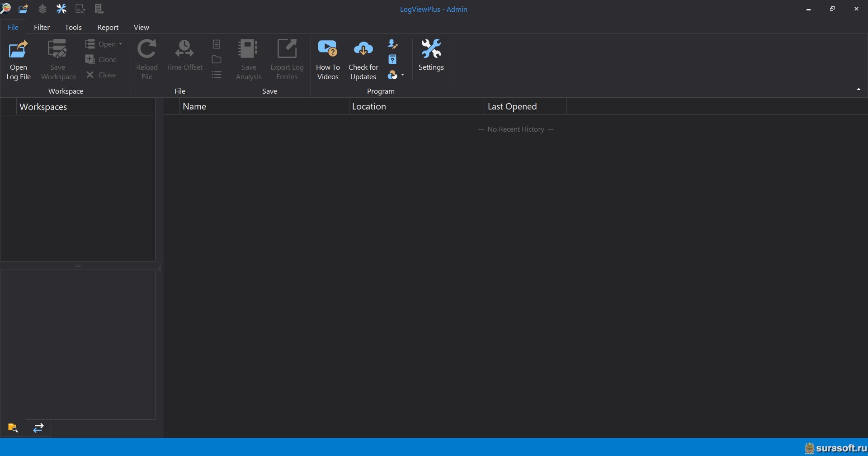This screenshot has height=456, width=868.
Task: Collapse the ribbon with the arrow
Action: (858, 89)
